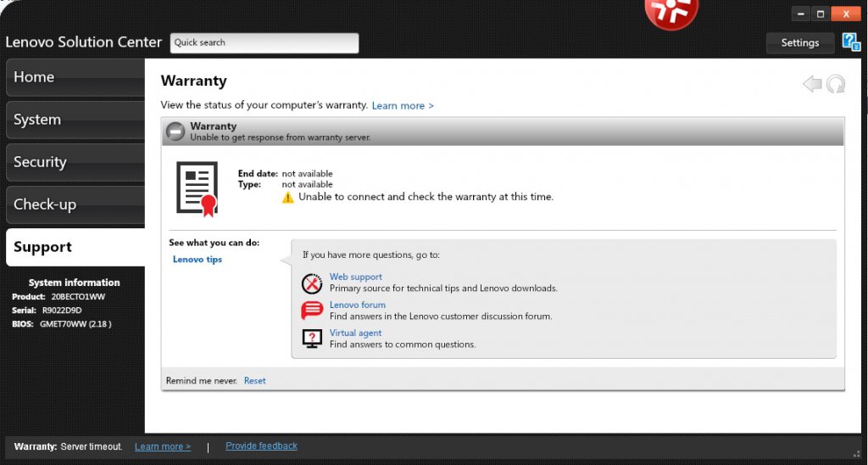Open the Virtual agent link
The image size is (868, 465).
pyautogui.click(x=355, y=333)
